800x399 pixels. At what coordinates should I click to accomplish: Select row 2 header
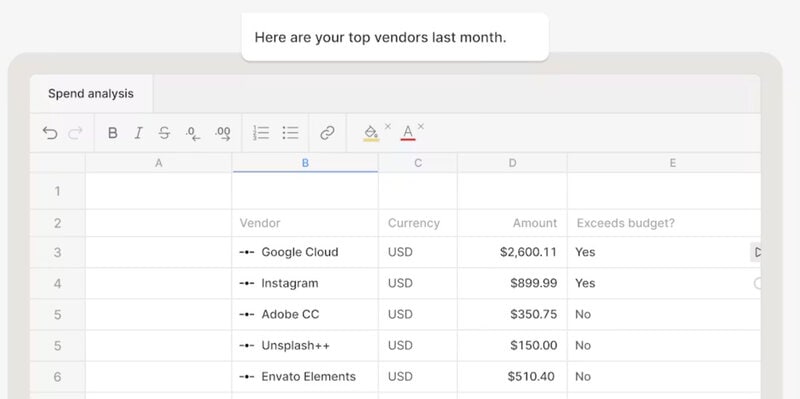click(58, 223)
